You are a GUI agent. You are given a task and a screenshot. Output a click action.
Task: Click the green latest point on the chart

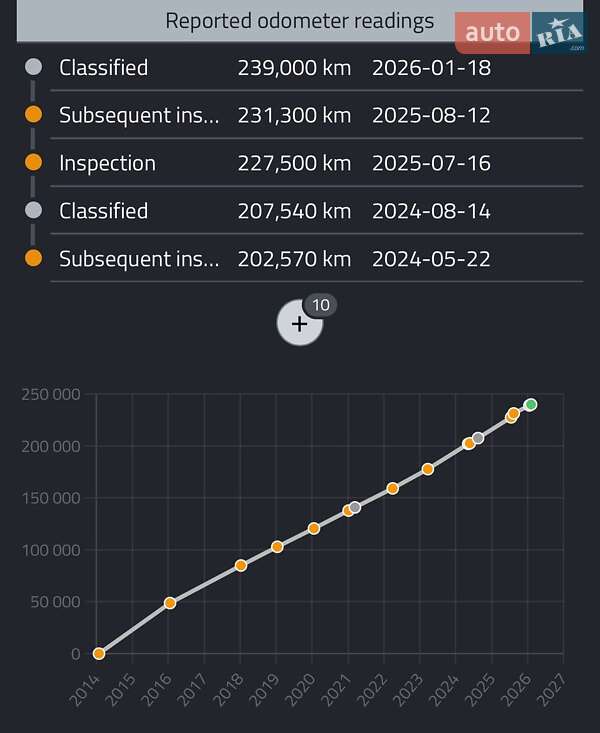point(531,404)
